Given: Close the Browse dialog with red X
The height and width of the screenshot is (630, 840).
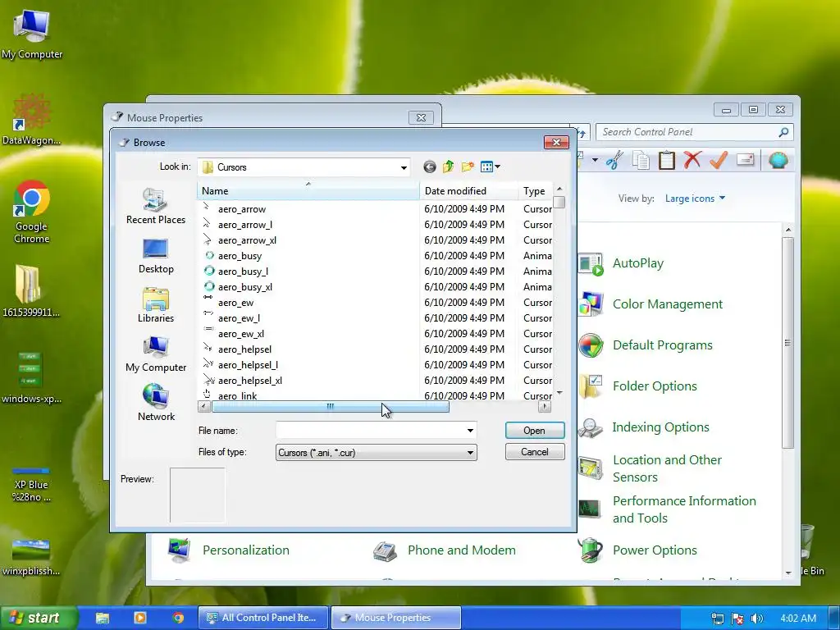Looking at the screenshot, I should (x=556, y=142).
